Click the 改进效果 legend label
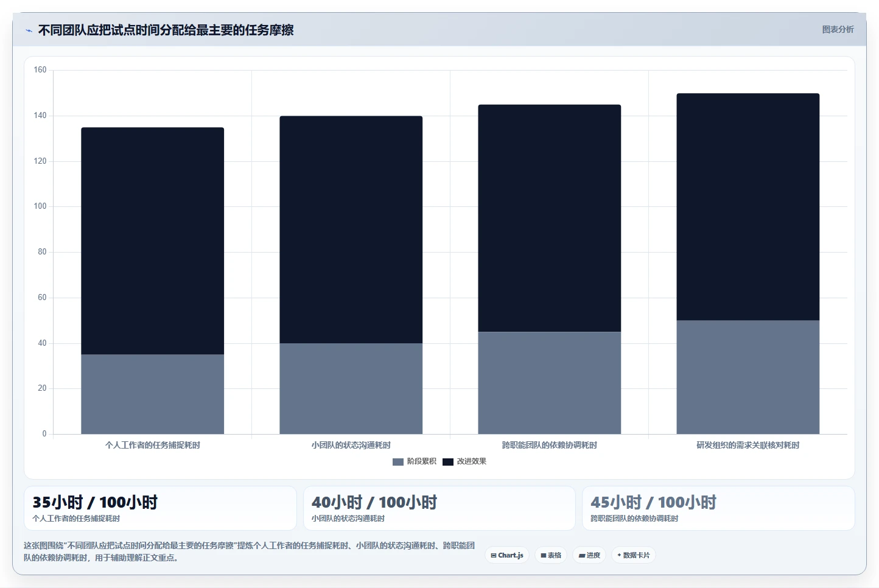Screen dimensions: 879x588 (472, 461)
